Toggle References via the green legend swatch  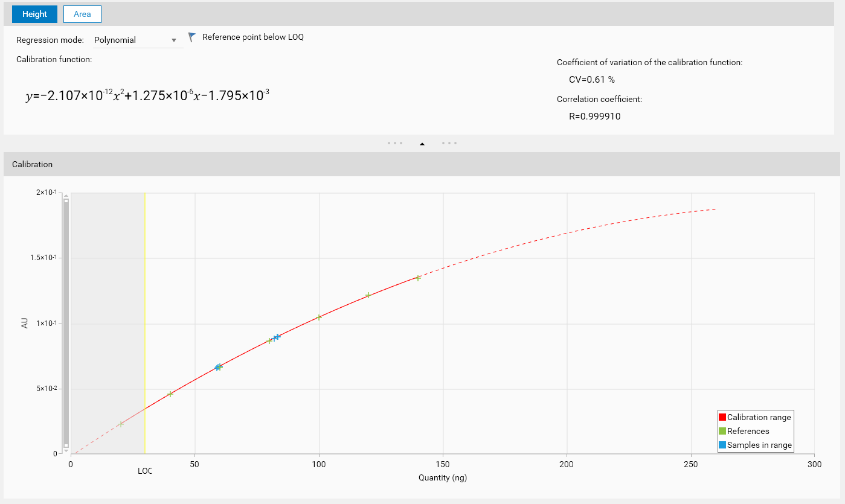coord(722,431)
